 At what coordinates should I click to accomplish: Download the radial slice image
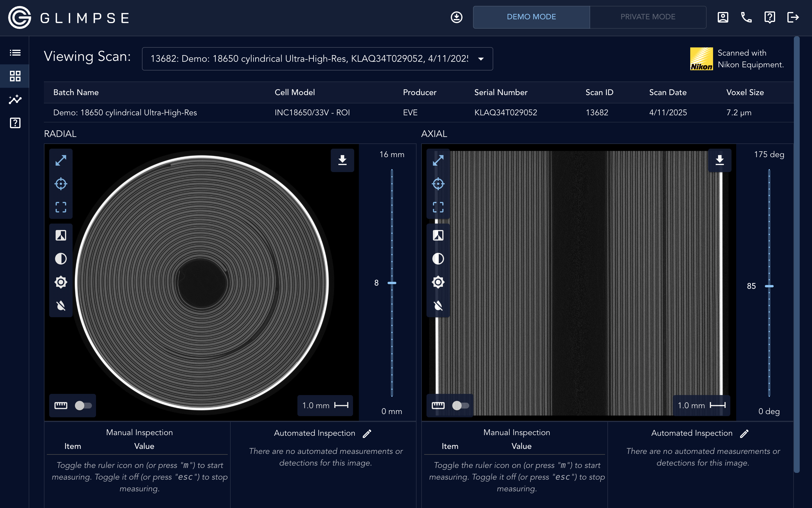pos(342,160)
